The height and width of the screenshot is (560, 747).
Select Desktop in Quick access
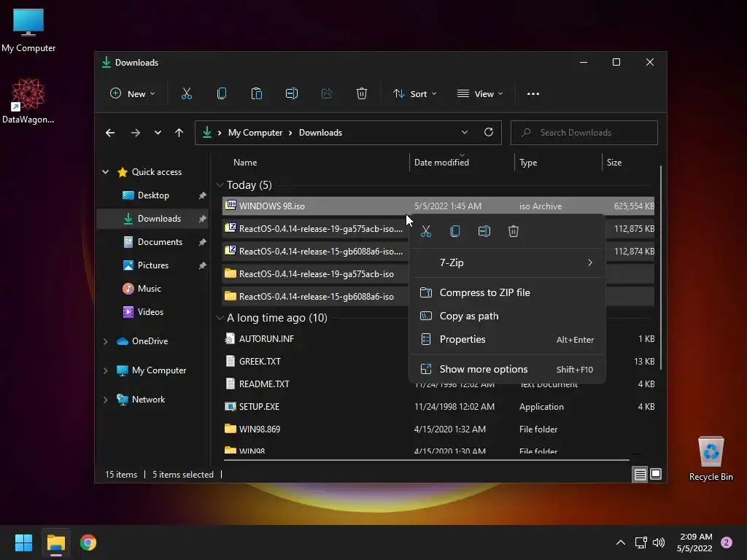[153, 195]
